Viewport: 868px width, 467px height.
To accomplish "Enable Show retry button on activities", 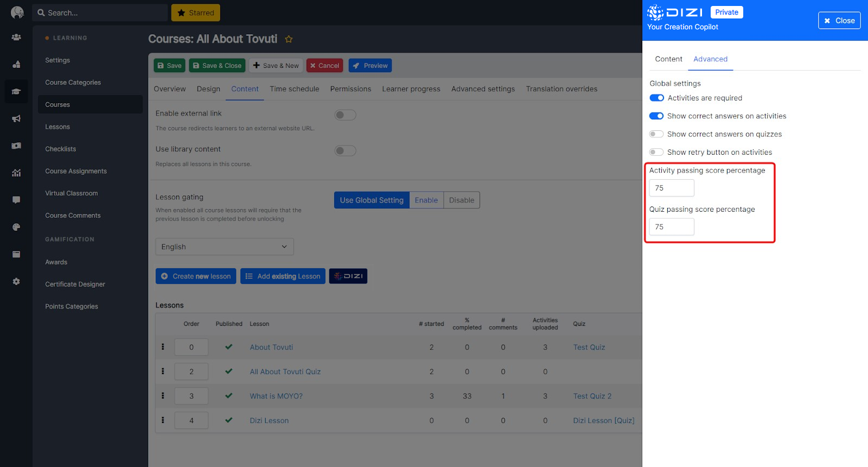I will 656,153.
